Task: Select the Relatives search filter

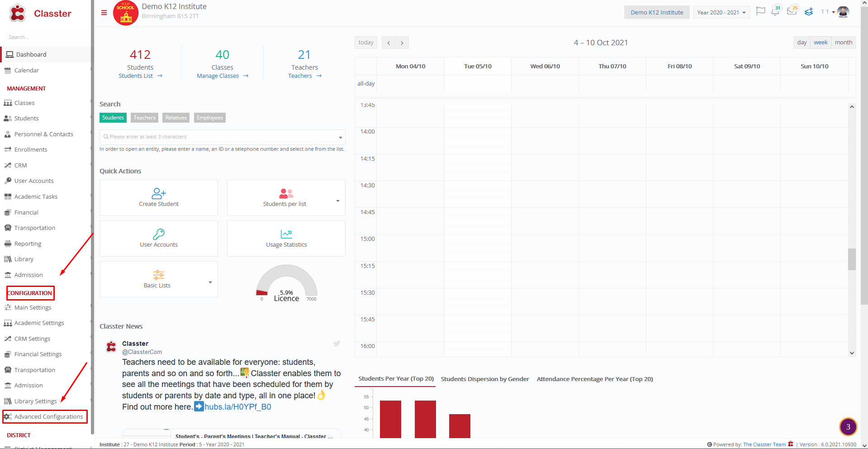Action: 176,118
